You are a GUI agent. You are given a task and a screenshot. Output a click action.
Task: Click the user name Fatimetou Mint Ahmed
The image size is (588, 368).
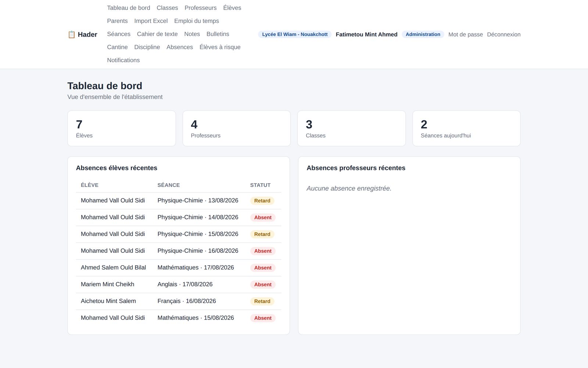point(366,35)
